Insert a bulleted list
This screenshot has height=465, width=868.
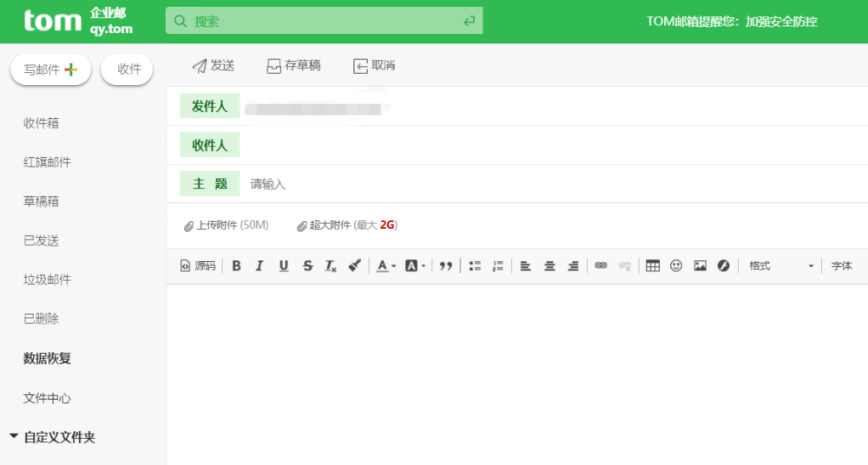click(x=475, y=265)
